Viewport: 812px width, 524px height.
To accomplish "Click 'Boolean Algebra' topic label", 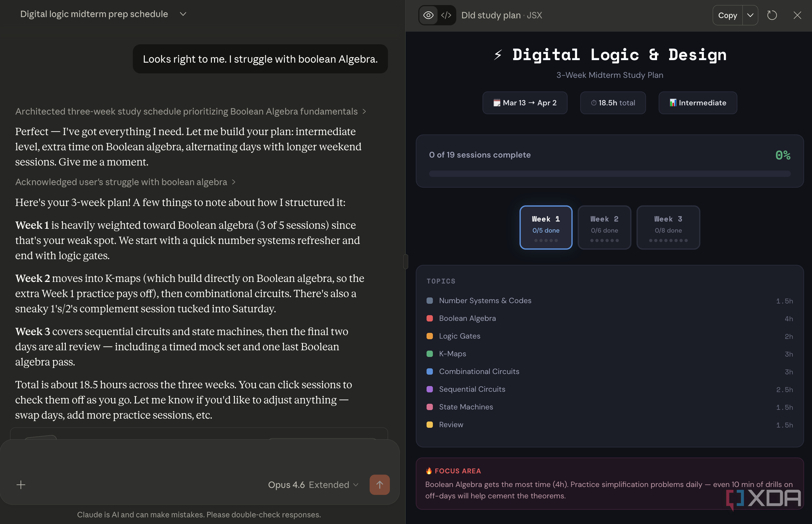I will (467, 319).
